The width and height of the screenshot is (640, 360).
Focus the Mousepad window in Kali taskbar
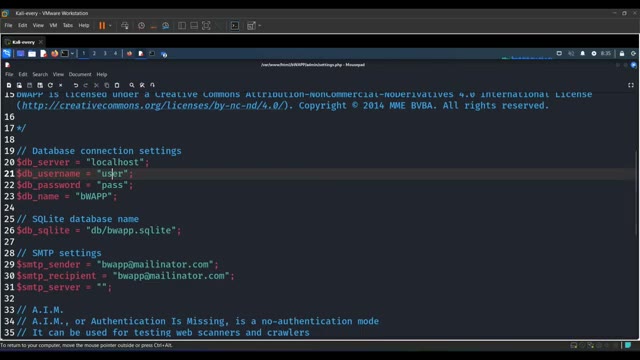141,53
